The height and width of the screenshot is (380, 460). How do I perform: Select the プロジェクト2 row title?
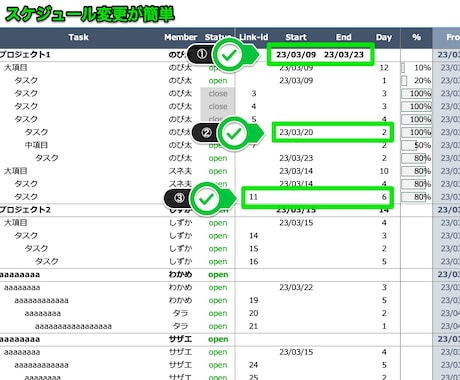(25, 210)
